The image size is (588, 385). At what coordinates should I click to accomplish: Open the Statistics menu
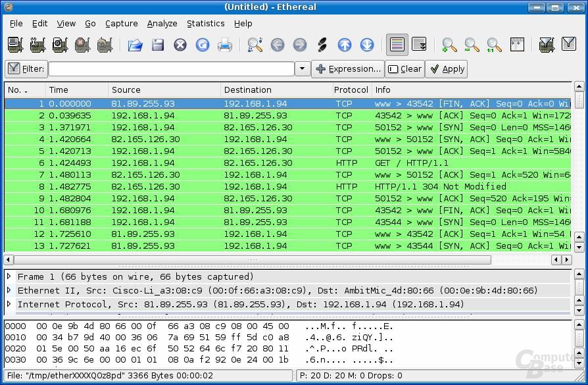205,24
